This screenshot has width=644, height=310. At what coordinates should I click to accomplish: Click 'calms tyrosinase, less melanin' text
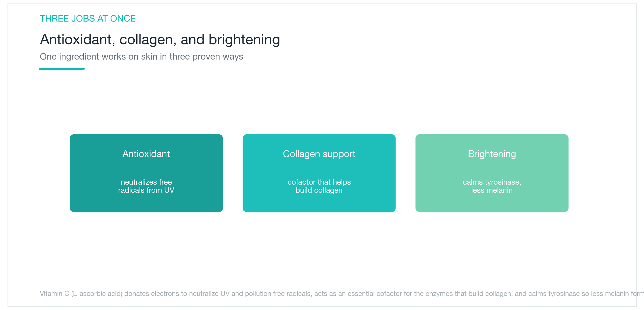[492, 186]
